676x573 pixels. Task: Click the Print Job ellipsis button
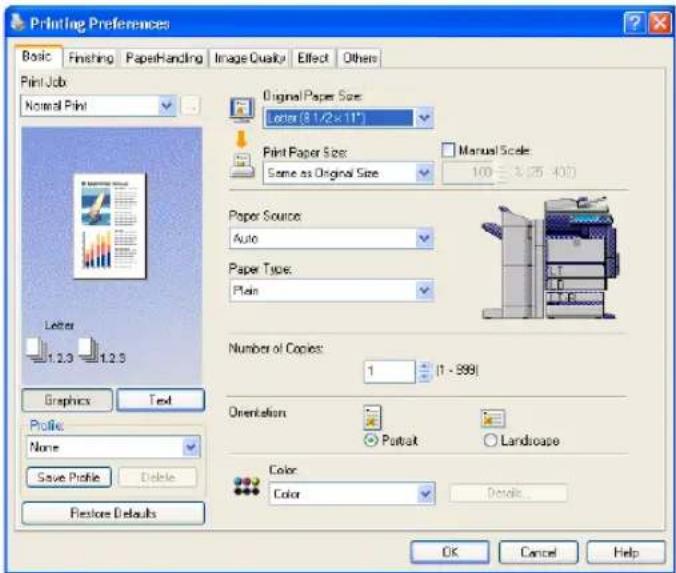click(x=190, y=105)
